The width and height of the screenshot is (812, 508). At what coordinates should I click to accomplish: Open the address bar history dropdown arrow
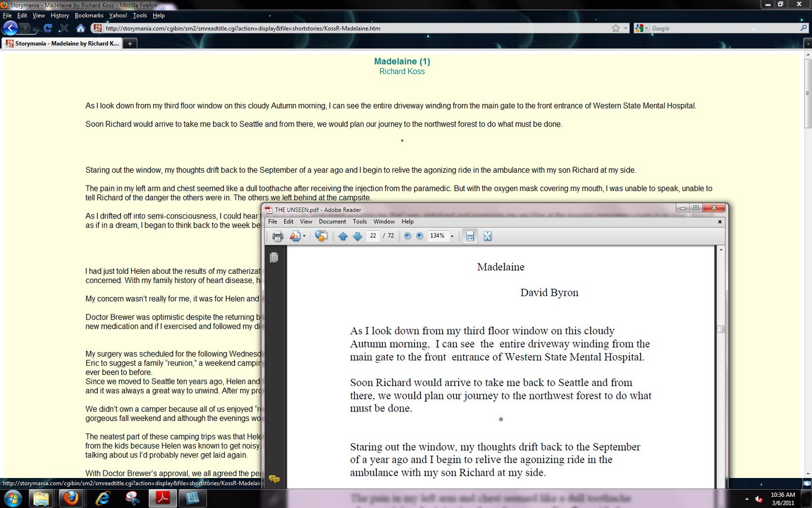click(626, 28)
